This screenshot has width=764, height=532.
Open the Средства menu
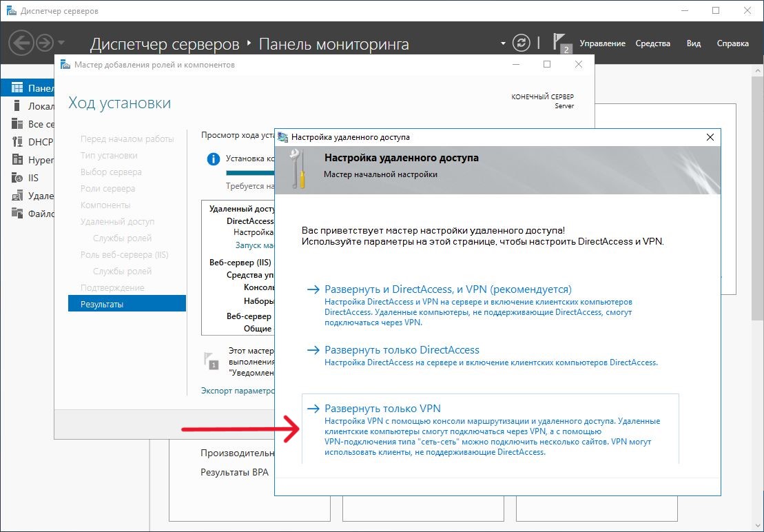[x=652, y=43]
